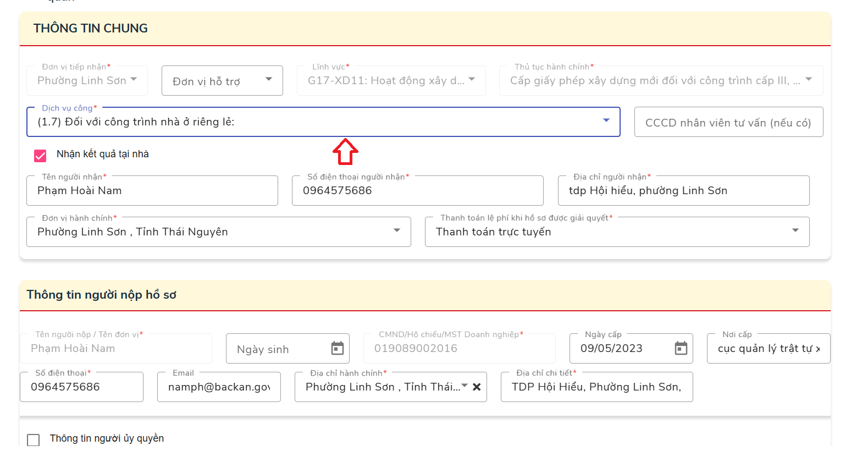Open the Ngày cấp calendar picker icon
Image resolution: width=868 pixels, height=451 pixels.
point(681,348)
